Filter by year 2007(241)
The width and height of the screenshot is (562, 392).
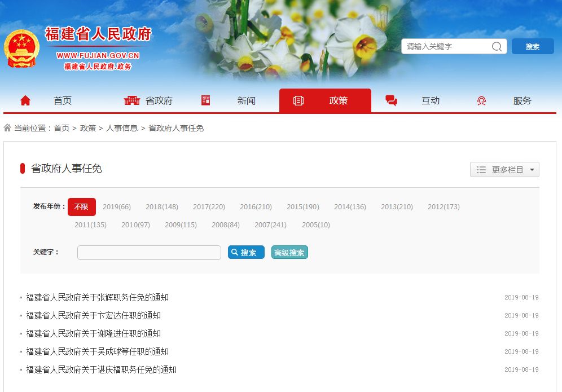271,224
